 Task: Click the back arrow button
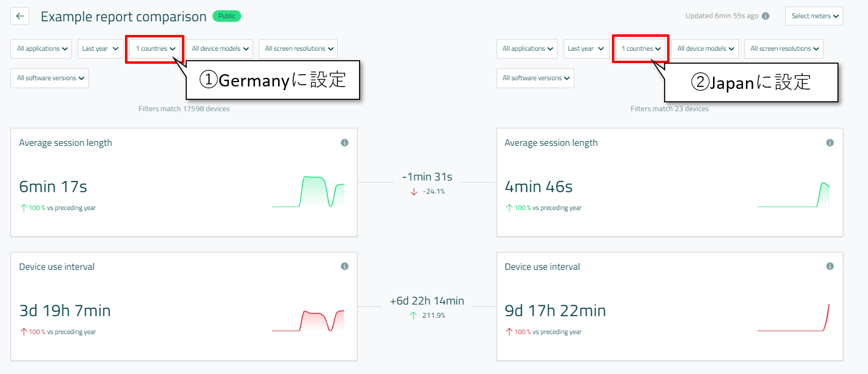20,17
